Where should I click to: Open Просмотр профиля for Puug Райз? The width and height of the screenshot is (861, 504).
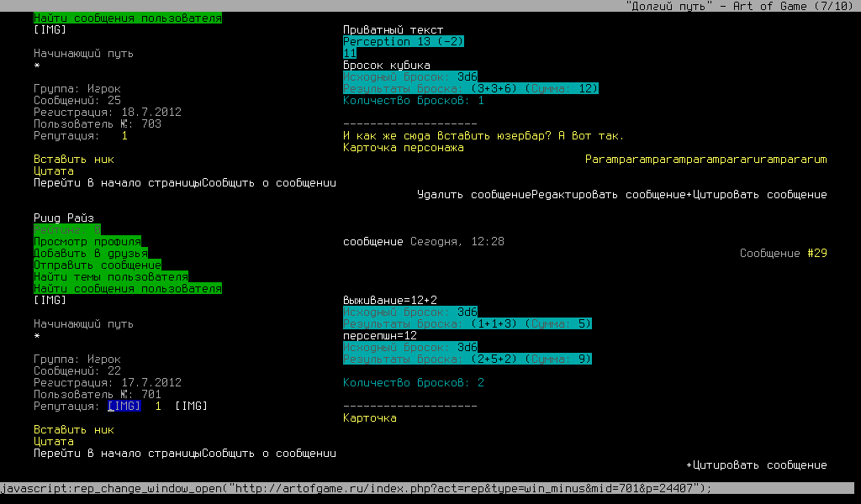point(87,242)
